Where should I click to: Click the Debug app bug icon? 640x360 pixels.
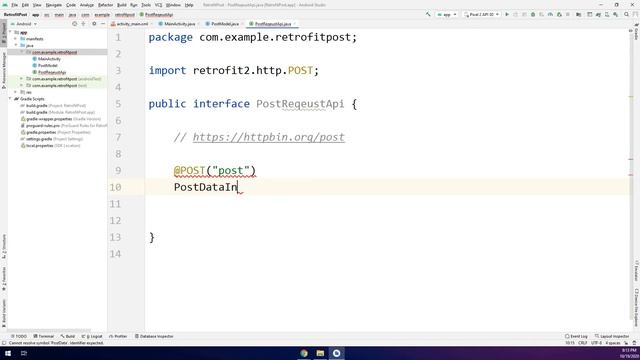pos(533,14)
